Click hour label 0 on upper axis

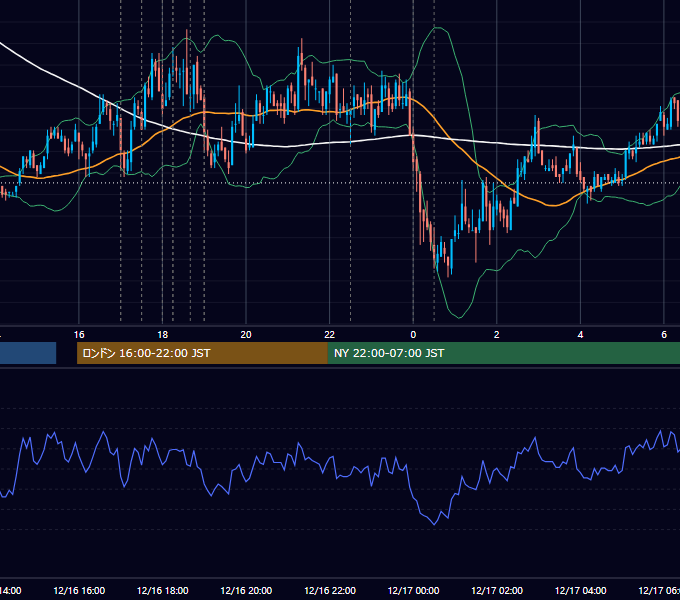[x=413, y=335]
